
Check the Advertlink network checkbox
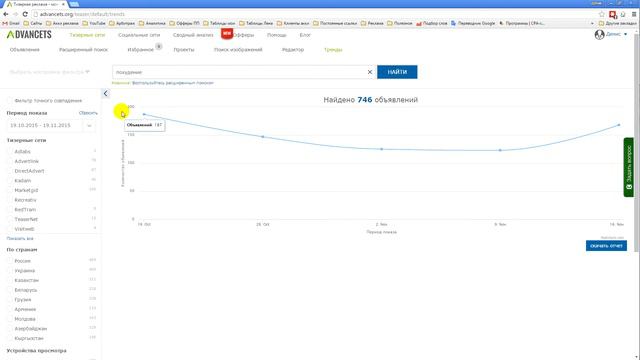tap(10, 161)
